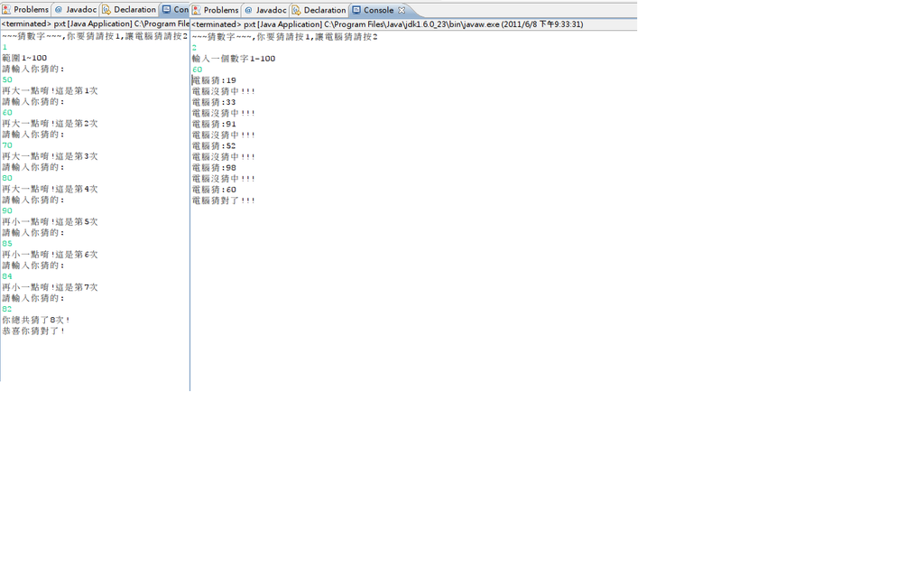This screenshot has height=578, width=924.
Task: Open Javadoc tab in right panel
Action: click(x=265, y=10)
